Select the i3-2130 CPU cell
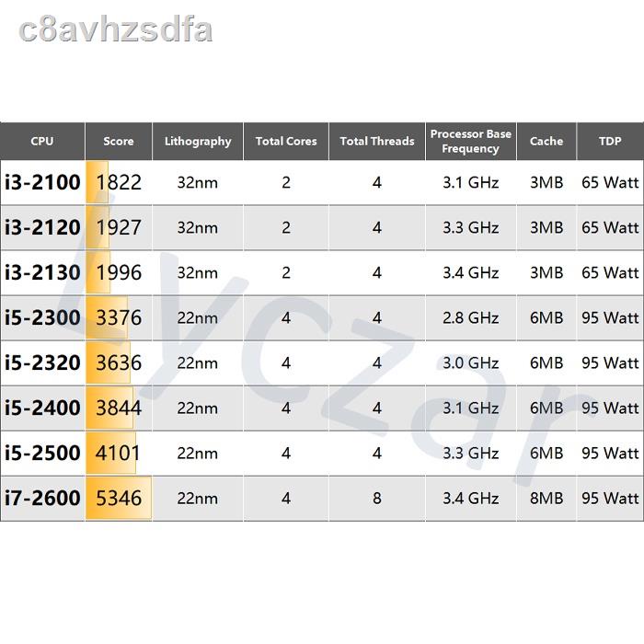Viewport: 644px width, 644px height. click(42, 272)
